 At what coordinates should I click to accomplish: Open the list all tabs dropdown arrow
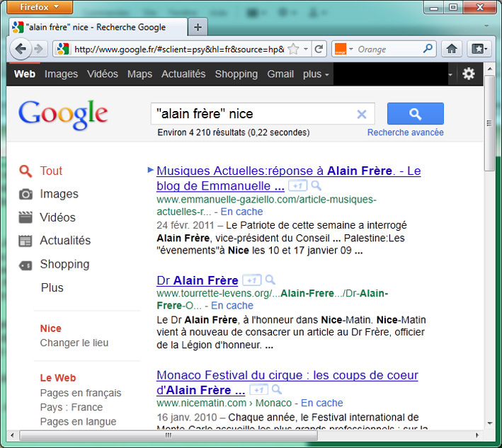tap(486, 26)
